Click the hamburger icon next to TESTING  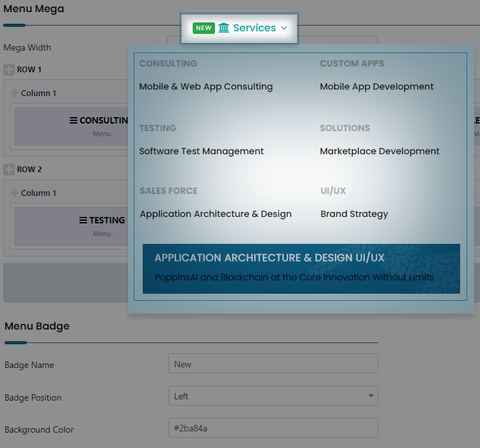point(83,220)
